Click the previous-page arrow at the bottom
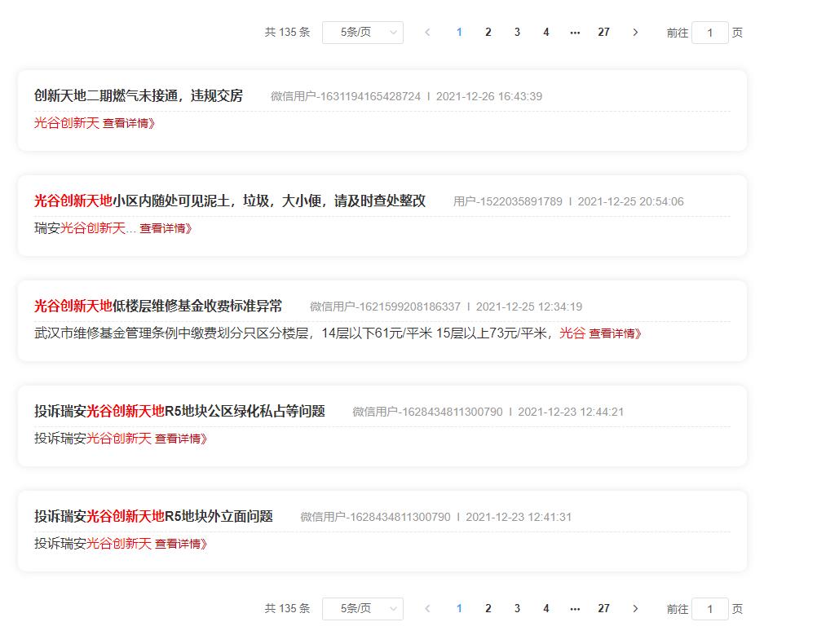Image resolution: width=817 pixels, height=644 pixels. (428, 608)
